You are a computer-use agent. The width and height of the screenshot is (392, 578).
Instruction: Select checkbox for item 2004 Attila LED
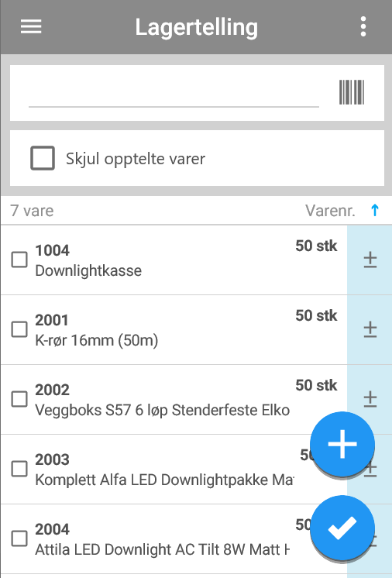click(x=19, y=538)
